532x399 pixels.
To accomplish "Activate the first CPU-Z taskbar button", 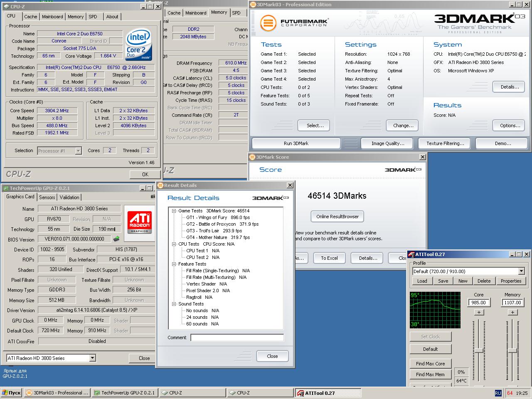I will pos(192,393).
